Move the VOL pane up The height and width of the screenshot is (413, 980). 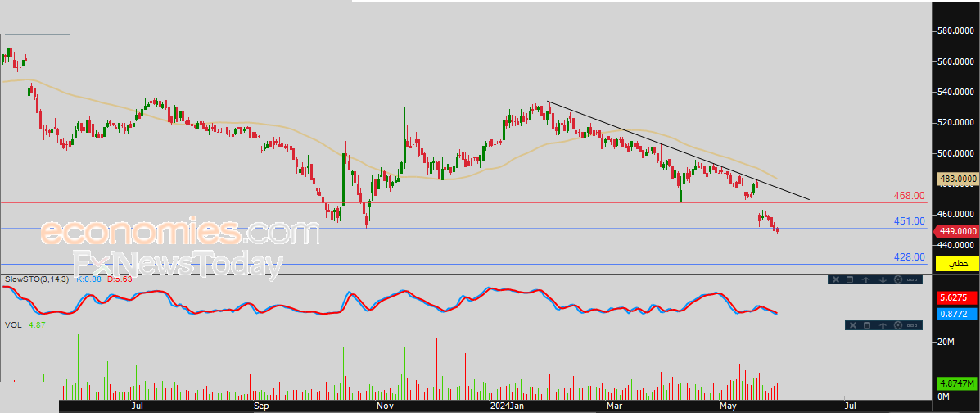(883, 325)
